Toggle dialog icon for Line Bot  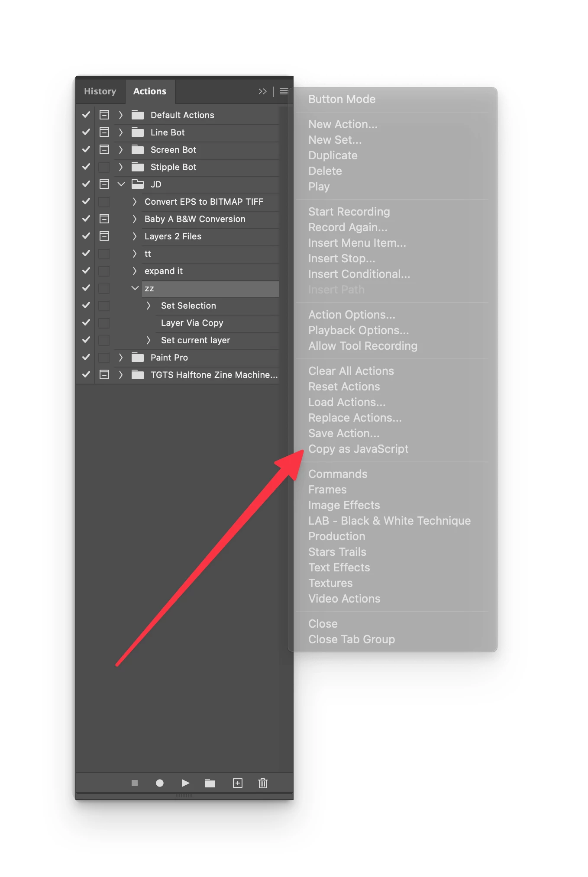click(x=104, y=132)
